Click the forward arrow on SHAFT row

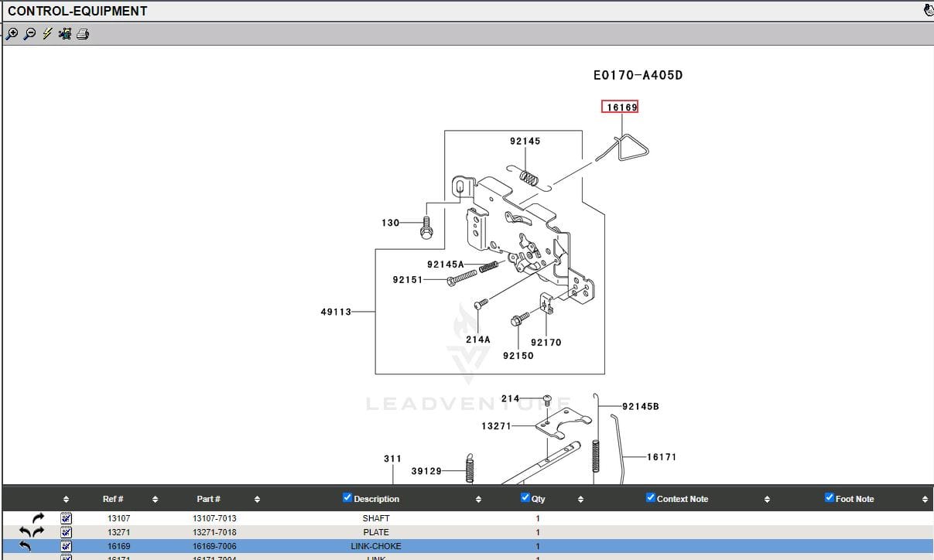pyautogui.click(x=38, y=518)
